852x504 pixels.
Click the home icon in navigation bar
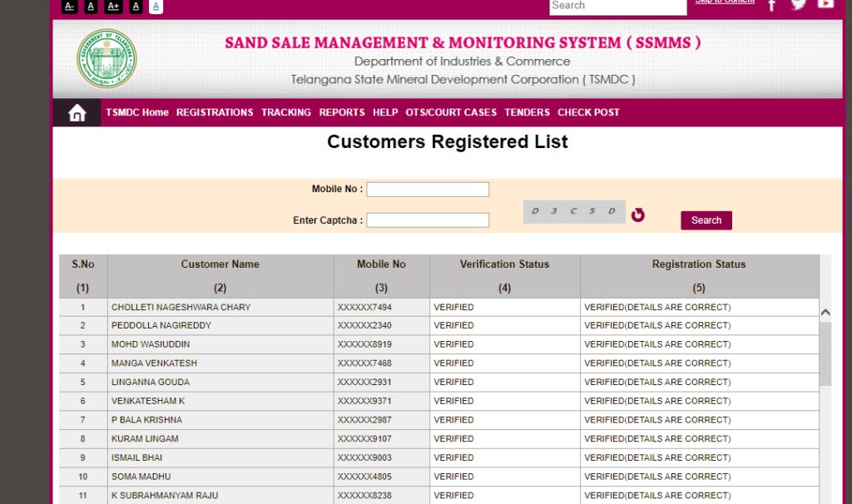click(77, 112)
